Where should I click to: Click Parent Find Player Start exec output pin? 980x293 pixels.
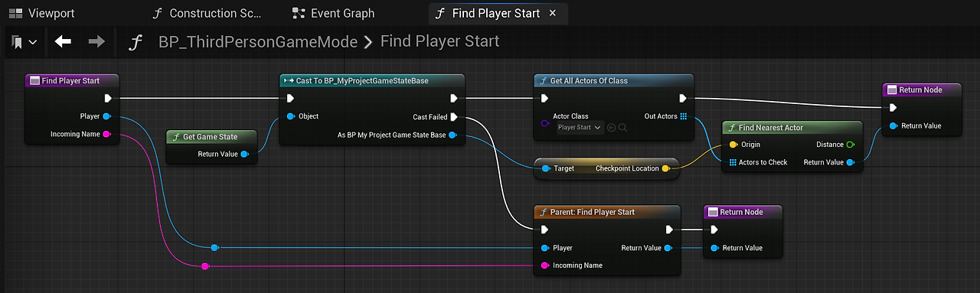click(669, 230)
